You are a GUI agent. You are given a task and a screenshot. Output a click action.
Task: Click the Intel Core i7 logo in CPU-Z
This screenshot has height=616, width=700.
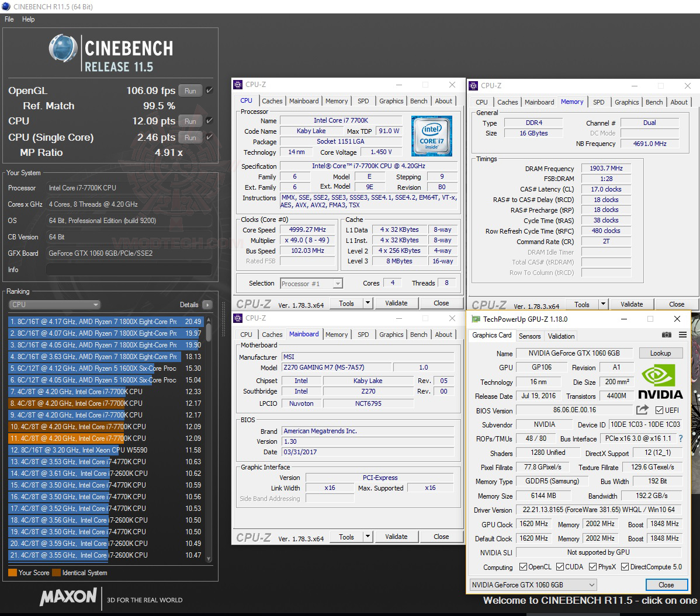431,135
